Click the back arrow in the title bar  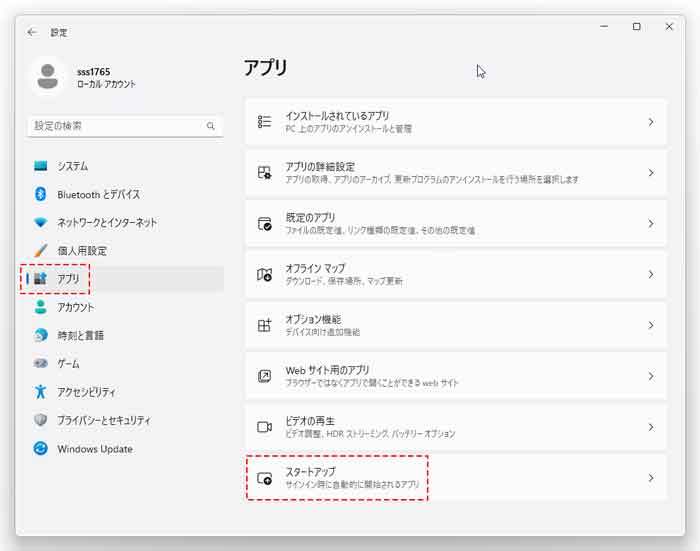32,32
